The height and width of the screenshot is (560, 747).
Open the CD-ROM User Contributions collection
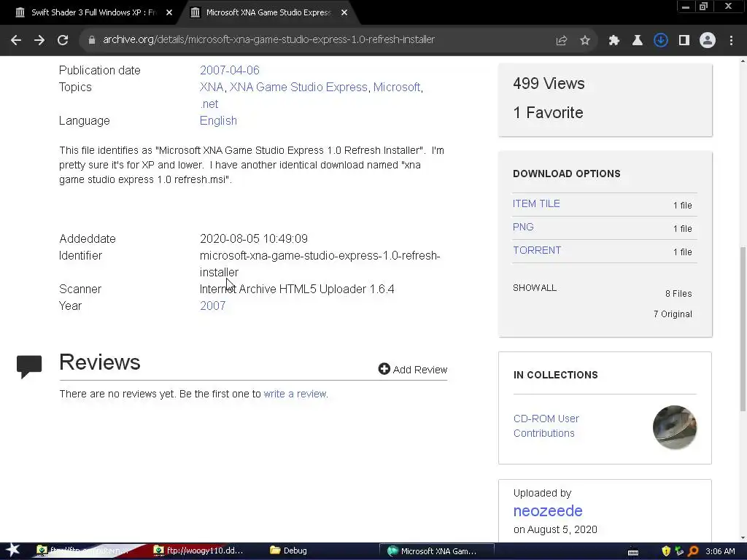coord(546,426)
